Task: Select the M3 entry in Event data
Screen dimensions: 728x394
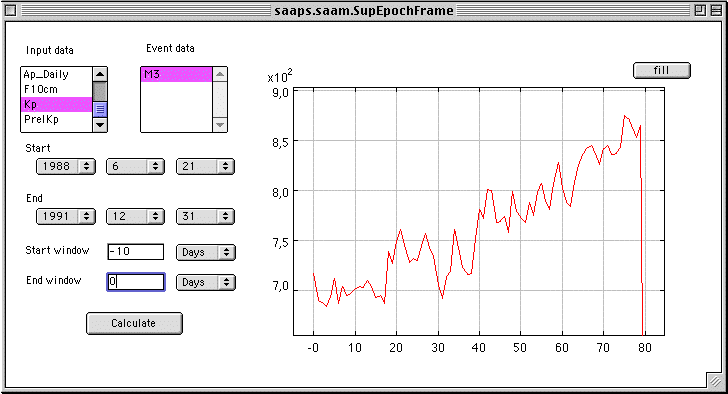Action: click(x=176, y=74)
